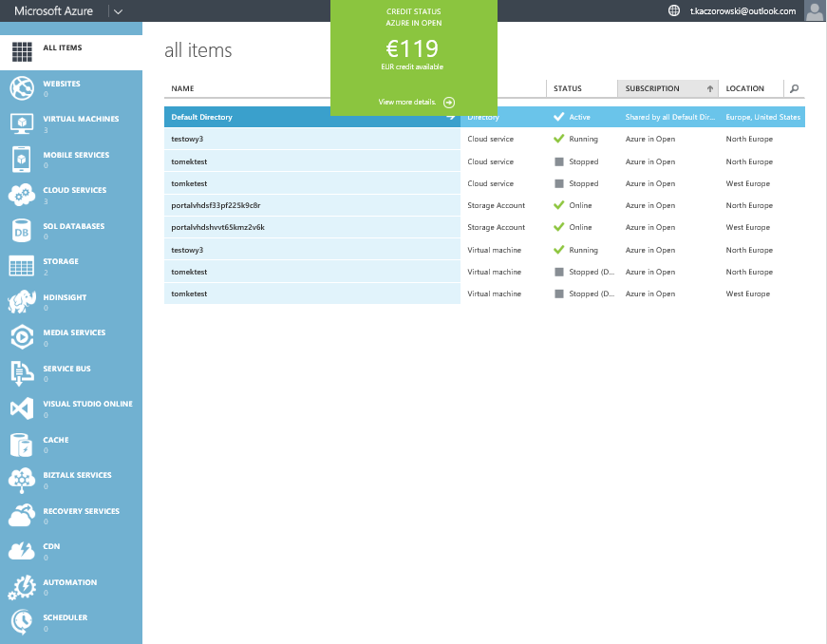Click the Websites globe icon
The height and width of the screenshot is (644, 827).
22,88
